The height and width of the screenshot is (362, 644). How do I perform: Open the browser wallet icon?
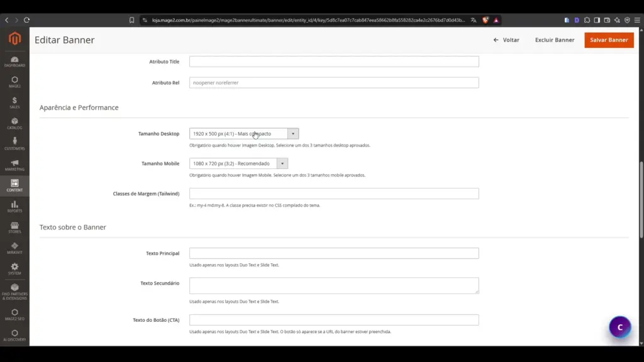[x=607, y=20]
